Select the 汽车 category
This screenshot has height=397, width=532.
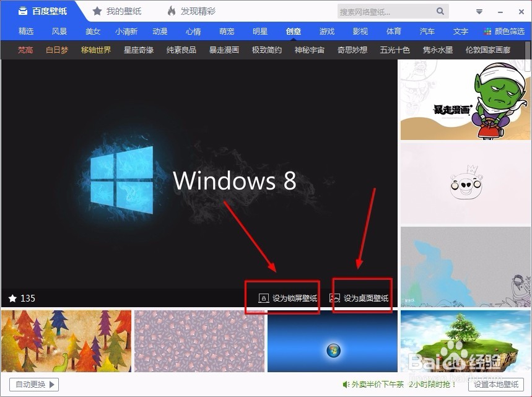[427, 32]
